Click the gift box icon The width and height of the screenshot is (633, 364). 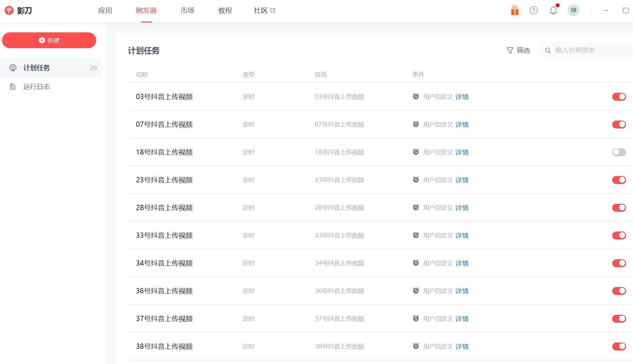(515, 11)
